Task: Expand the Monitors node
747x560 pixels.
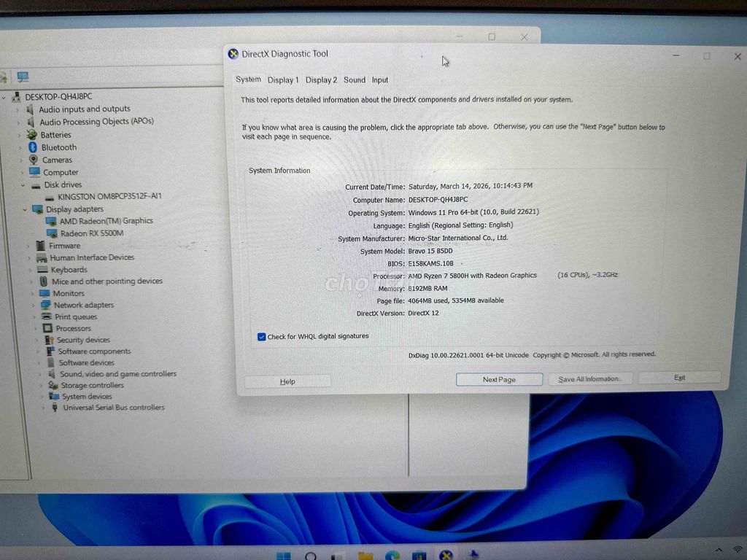Action: pos(32,293)
